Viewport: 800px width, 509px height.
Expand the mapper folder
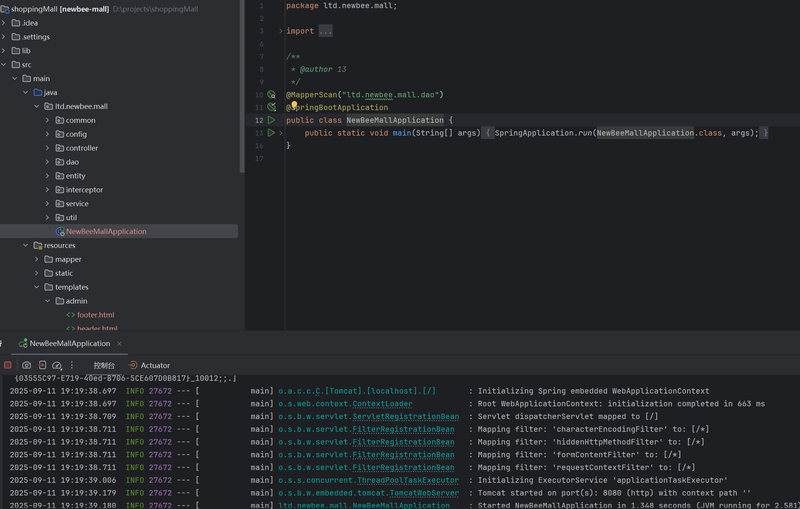click(37, 259)
